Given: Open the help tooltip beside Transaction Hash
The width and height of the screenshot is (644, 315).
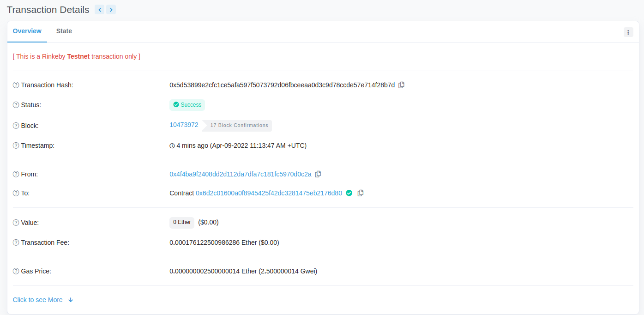Looking at the screenshot, I should pos(15,85).
